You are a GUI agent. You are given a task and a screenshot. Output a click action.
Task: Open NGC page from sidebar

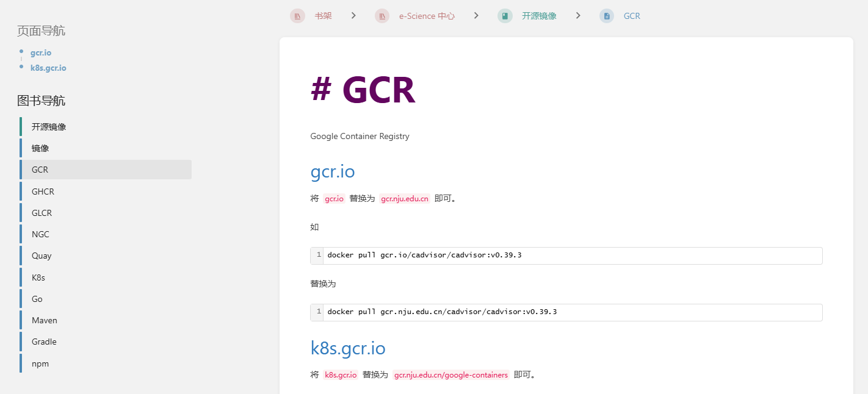click(x=40, y=234)
